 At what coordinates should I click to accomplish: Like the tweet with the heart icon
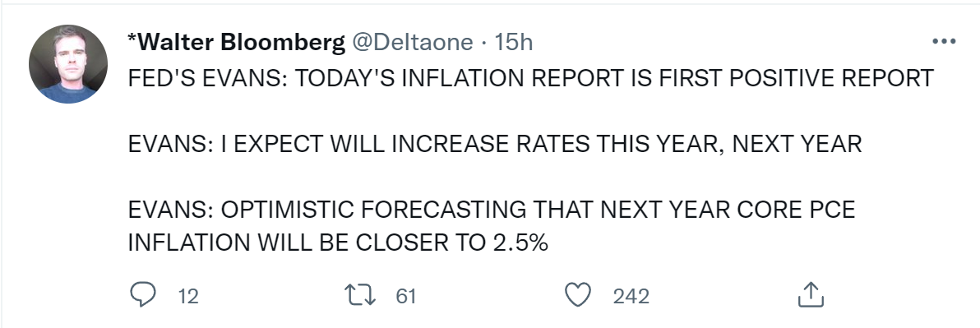point(578,295)
